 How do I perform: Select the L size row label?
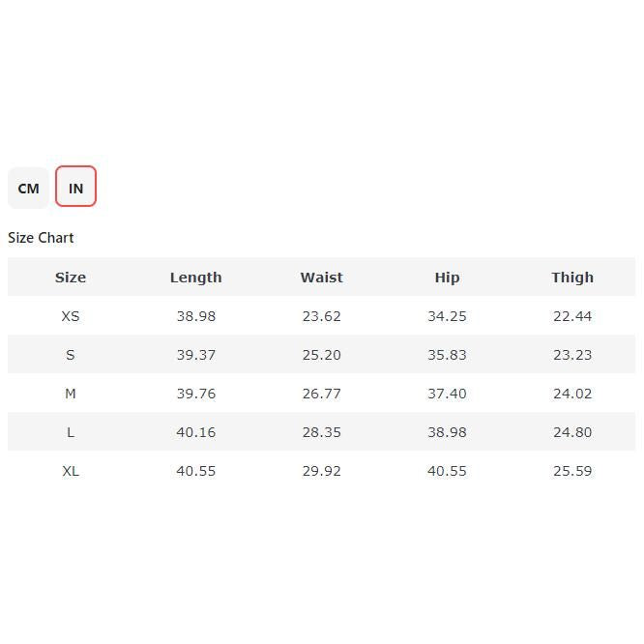click(71, 432)
